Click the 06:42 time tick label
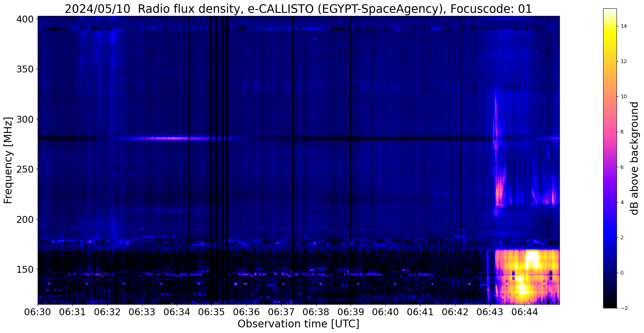 tap(455, 311)
